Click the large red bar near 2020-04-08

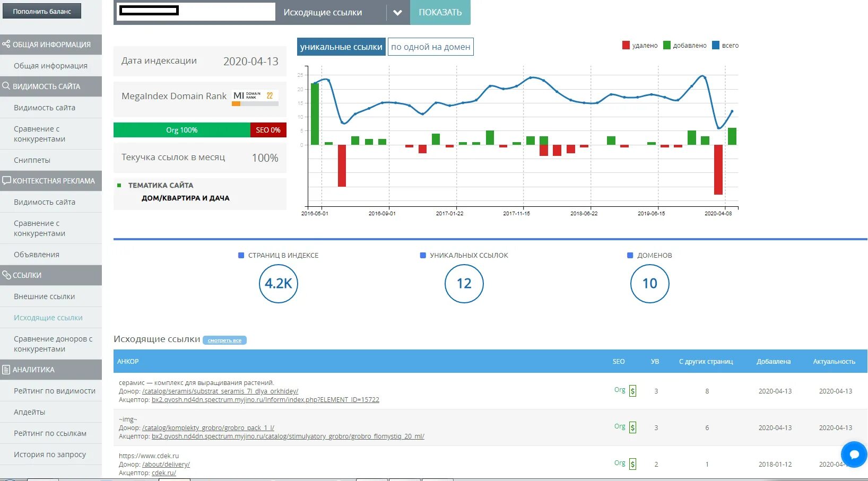click(x=718, y=170)
